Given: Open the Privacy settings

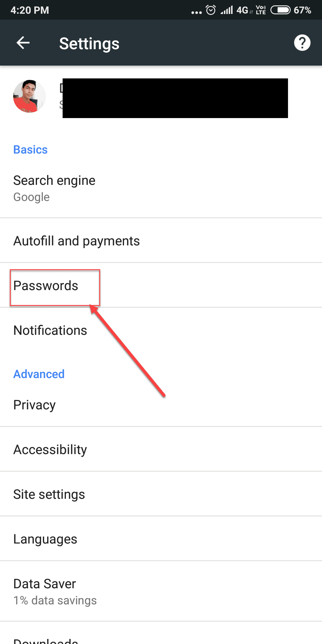Looking at the screenshot, I should (35, 405).
